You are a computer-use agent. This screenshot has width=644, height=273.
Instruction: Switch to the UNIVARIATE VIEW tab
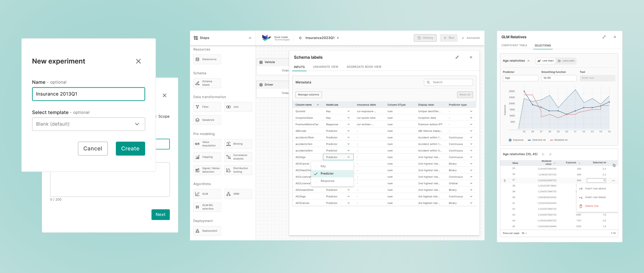click(326, 67)
